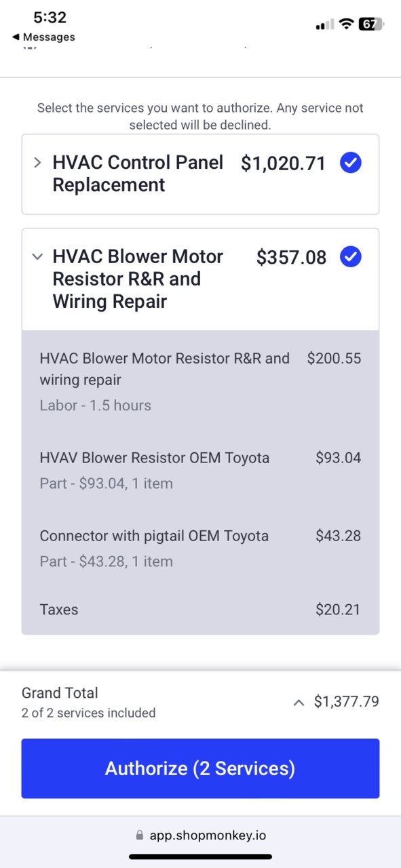Select the HVAC Control Panel Replacement title

138,174
